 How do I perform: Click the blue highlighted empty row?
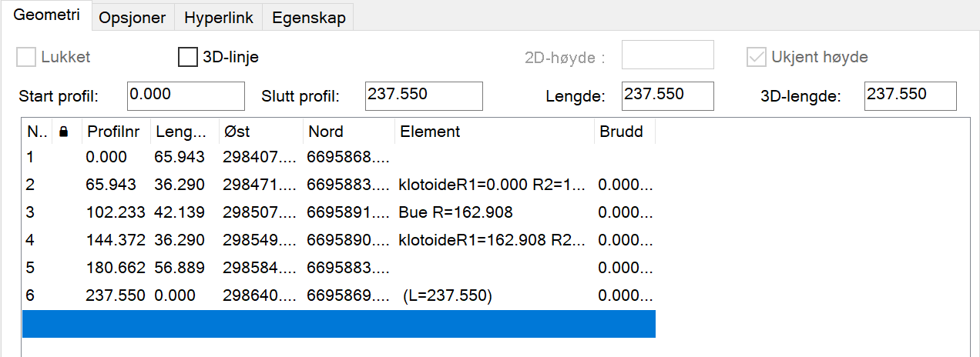pos(338,324)
